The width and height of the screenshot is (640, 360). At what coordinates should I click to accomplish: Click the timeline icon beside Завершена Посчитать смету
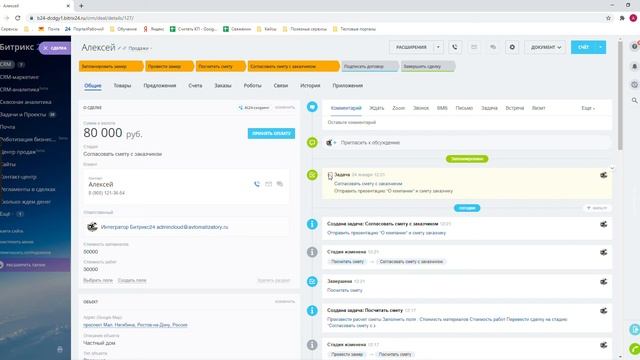[x=312, y=282]
